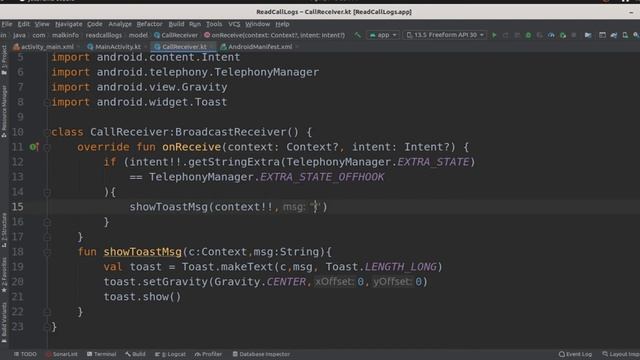This screenshot has height=360, width=640.
Task: Click the gray Stop square icon
Action: coord(574,35)
